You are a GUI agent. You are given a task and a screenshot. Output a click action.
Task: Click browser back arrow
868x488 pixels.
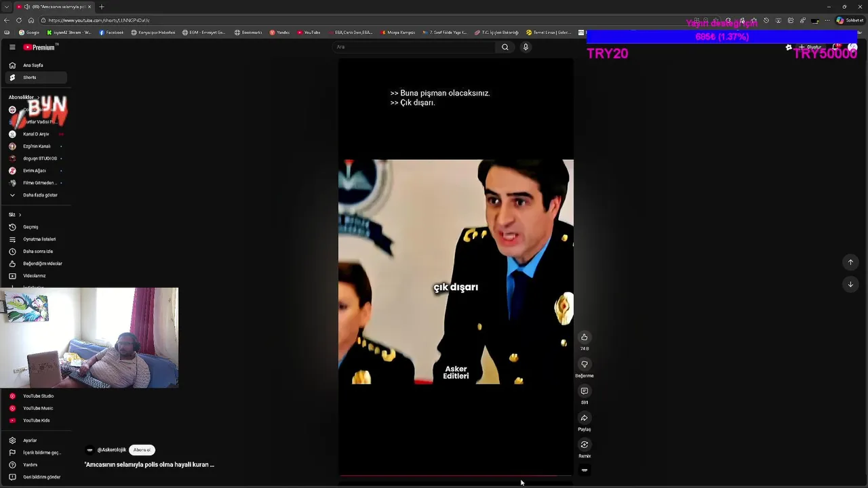pos(8,20)
